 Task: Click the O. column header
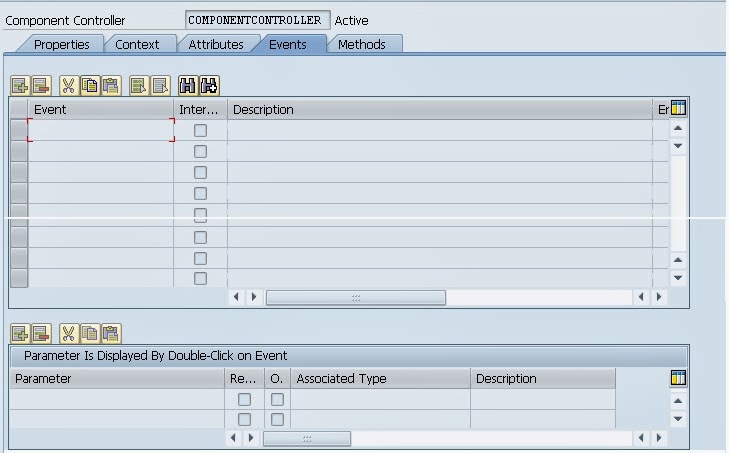(x=277, y=379)
